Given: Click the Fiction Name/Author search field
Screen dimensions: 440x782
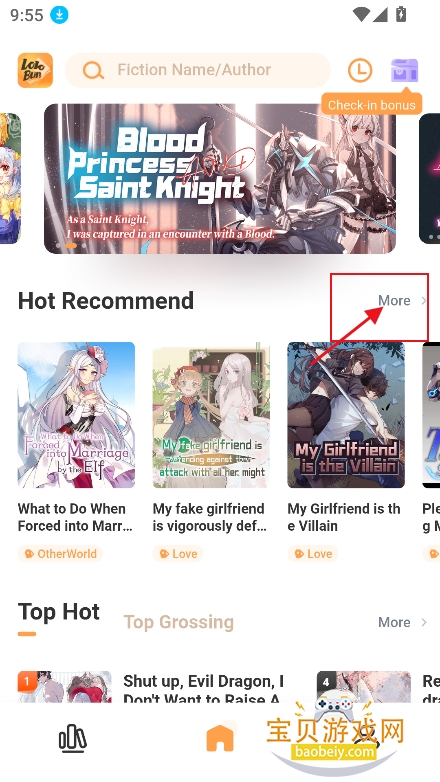Looking at the screenshot, I should point(198,70).
